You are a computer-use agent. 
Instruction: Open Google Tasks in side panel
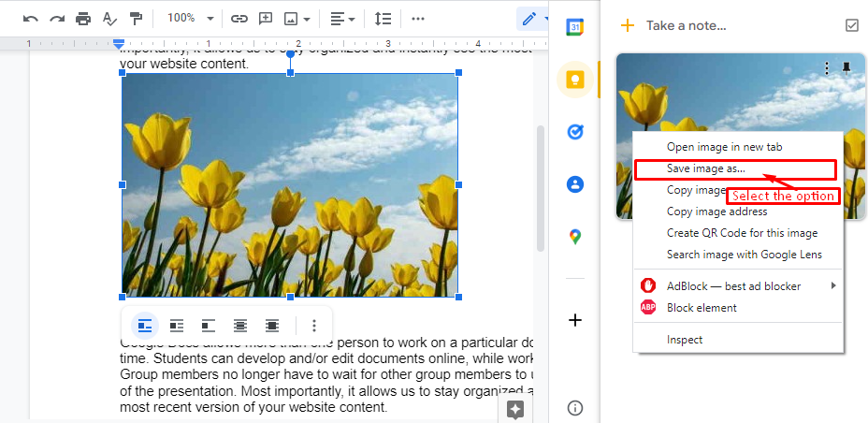(x=575, y=132)
